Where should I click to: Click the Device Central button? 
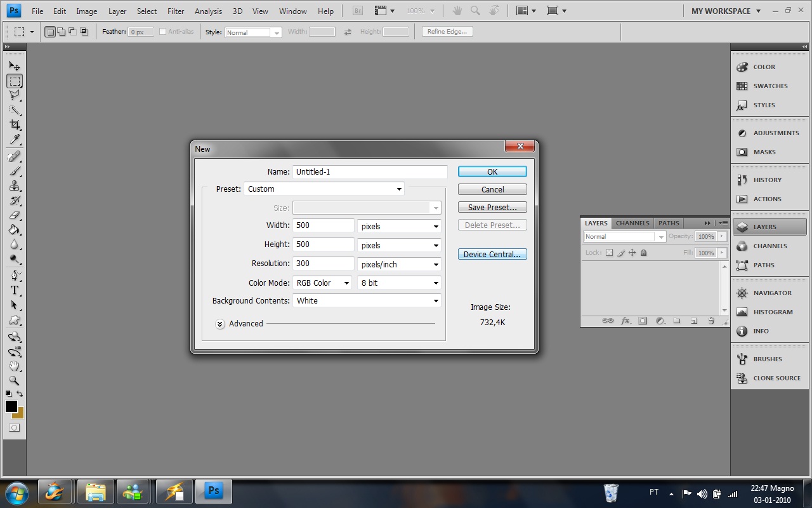pos(492,254)
